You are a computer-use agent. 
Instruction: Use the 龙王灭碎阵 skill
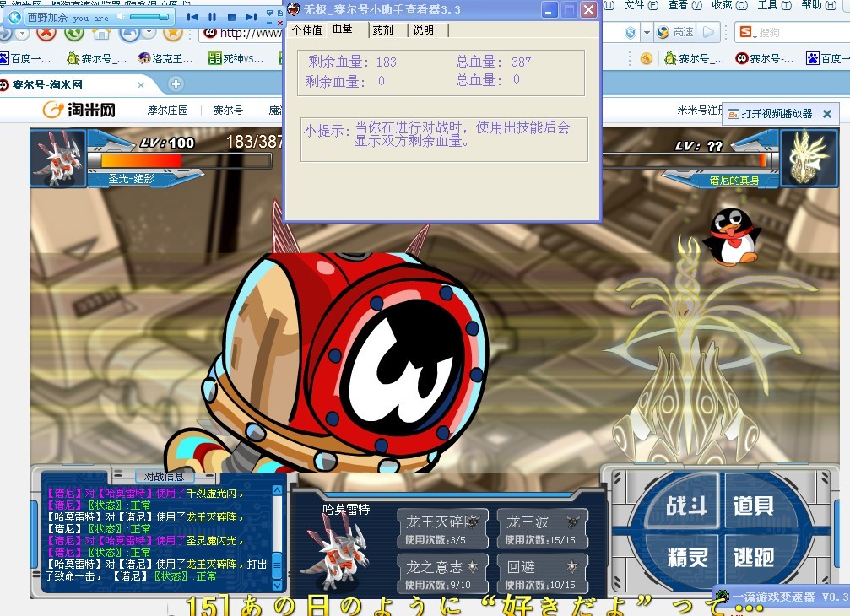[442, 529]
